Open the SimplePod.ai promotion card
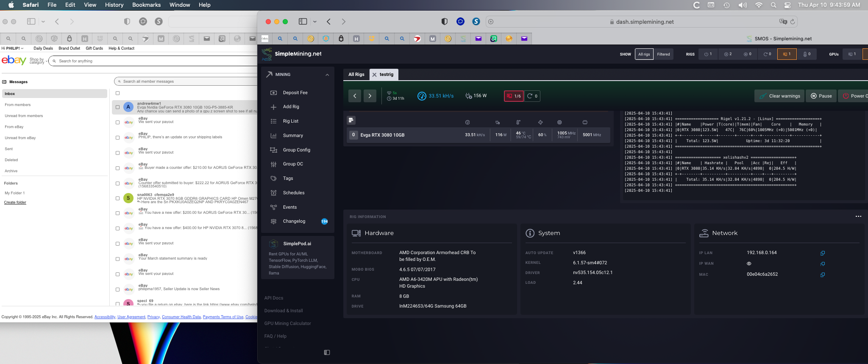 pos(298,258)
